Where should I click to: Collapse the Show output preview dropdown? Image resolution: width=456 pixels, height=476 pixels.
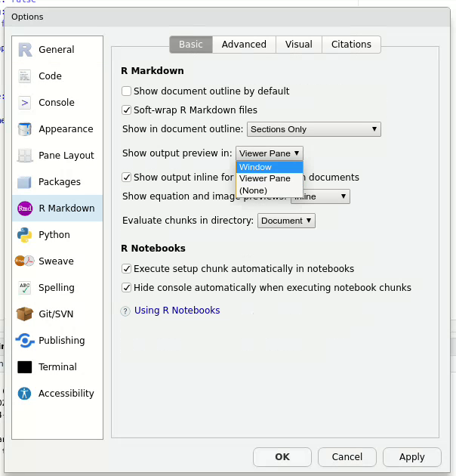(269, 153)
